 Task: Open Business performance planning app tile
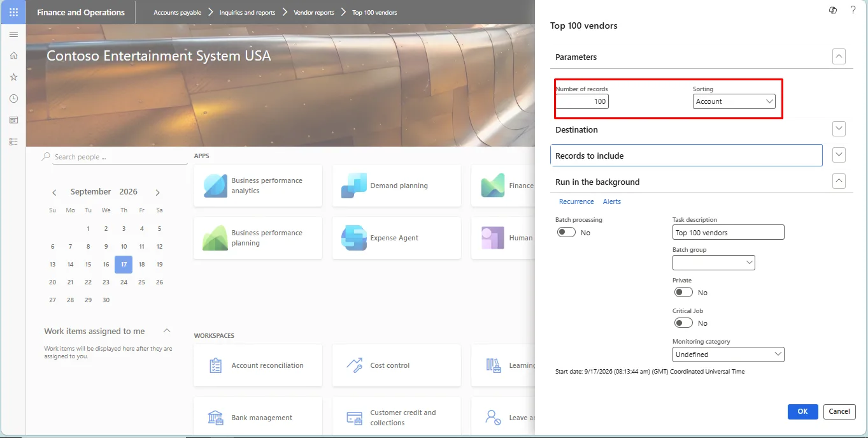[258, 238]
